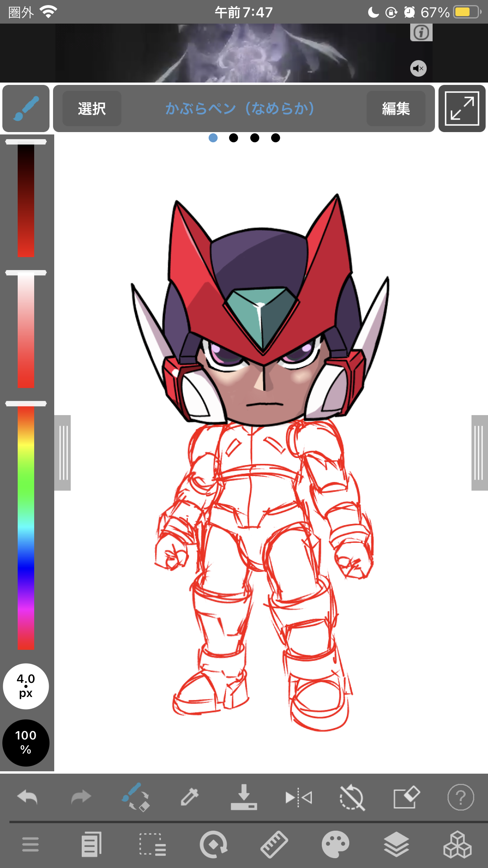Screen dimensions: 488x868
Task: Tap the redo arrow icon
Action: click(81, 797)
